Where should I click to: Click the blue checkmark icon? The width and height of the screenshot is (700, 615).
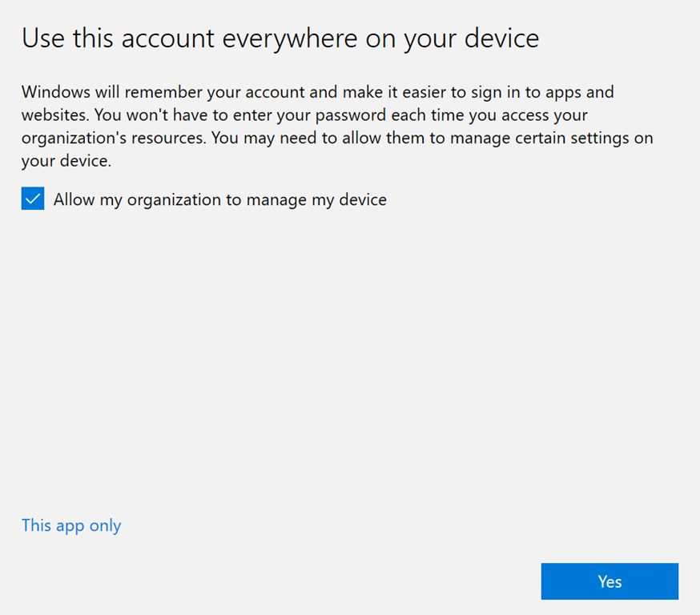click(x=33, y=199)
